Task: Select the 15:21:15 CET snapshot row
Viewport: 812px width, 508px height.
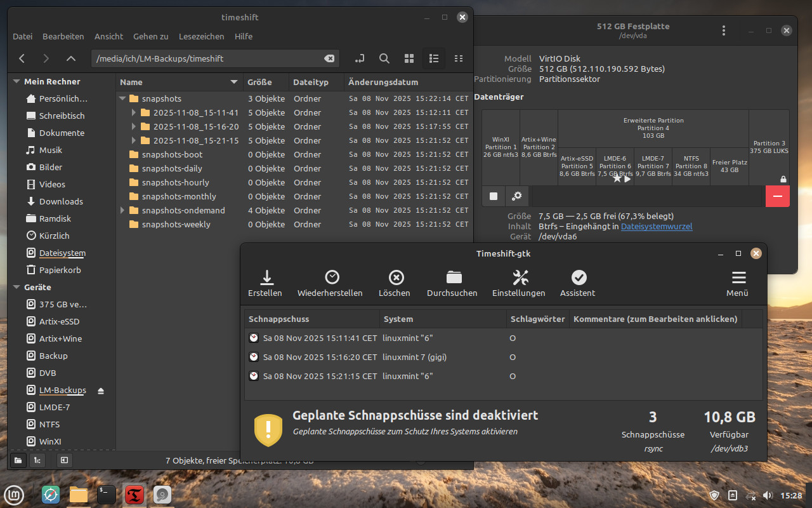Action: point(504,376)
